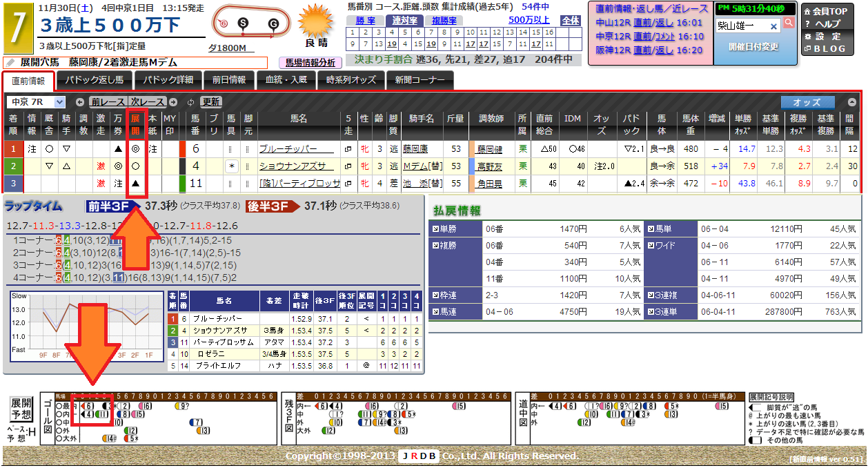
Task: Click the 更新 update button
Action: tap(211, 102)
